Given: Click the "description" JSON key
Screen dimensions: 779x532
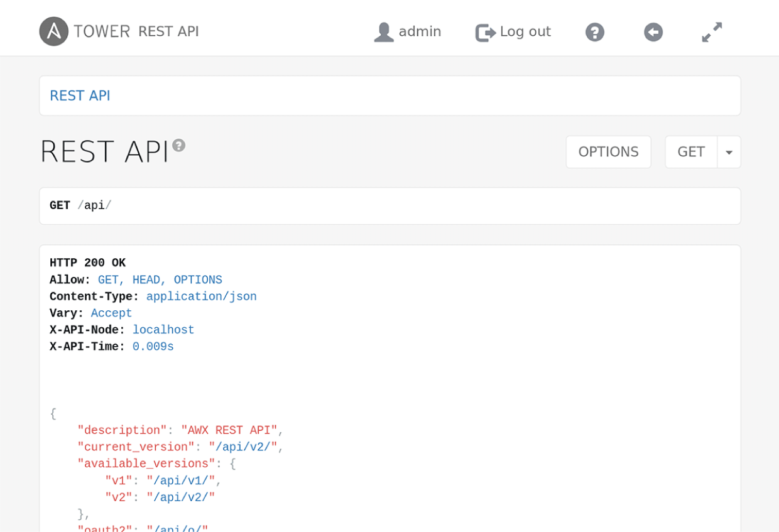Looking at the screenshot, I should click(122, 430).
